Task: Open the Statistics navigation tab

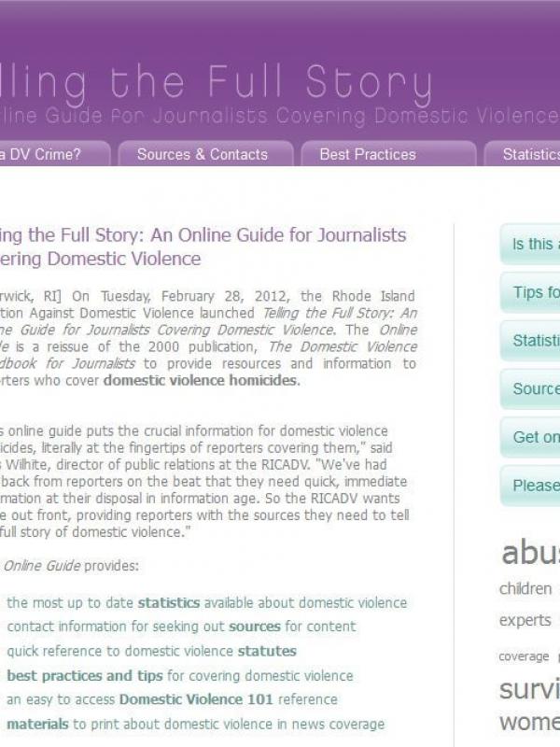Action: [523, 154]
